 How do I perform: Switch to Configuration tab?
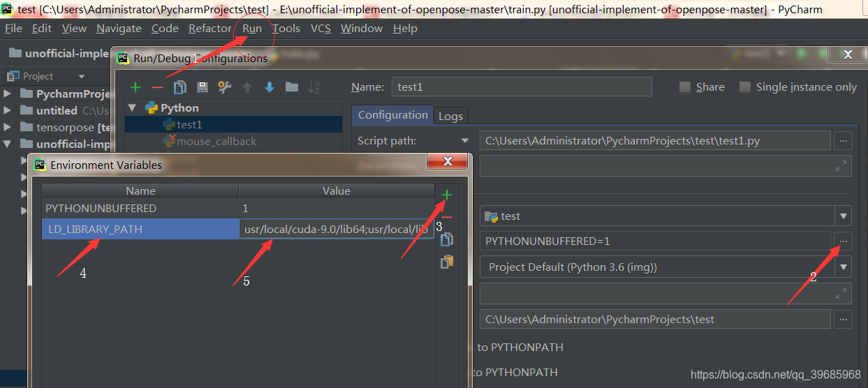pyautogui.click(x=393, y=115)
